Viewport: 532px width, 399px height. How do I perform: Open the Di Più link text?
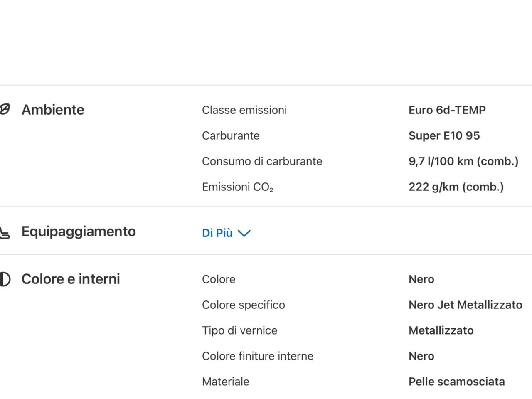(x=217, y=233)
